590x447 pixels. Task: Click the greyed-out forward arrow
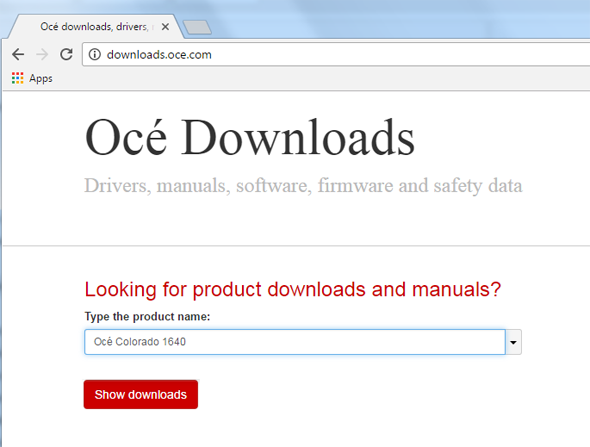coord(42,55)
